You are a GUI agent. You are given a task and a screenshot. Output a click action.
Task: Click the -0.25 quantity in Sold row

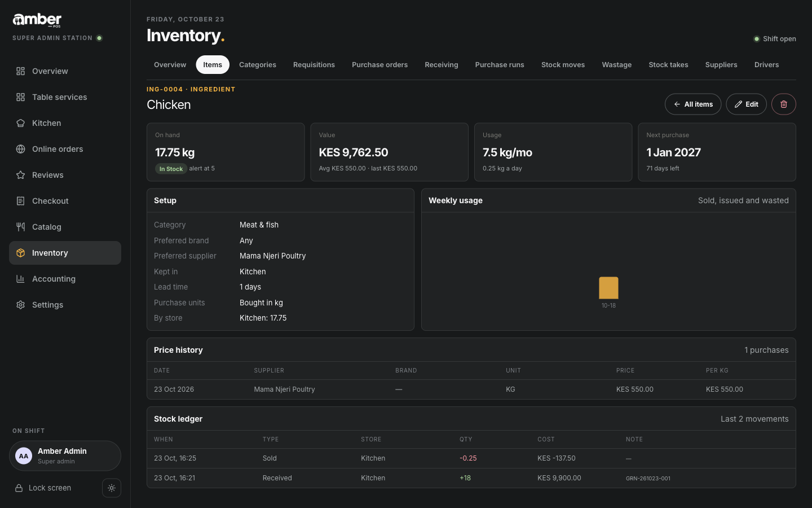pos(468,458)
